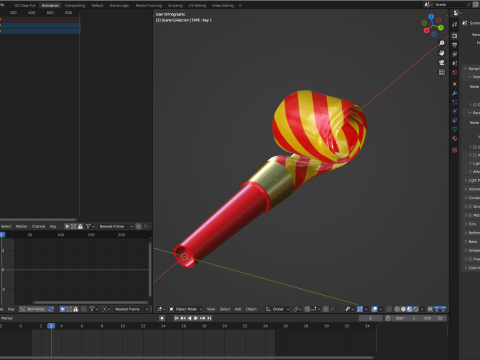
Task: Click the current frame number field
Action: click(x=370, y=318)
